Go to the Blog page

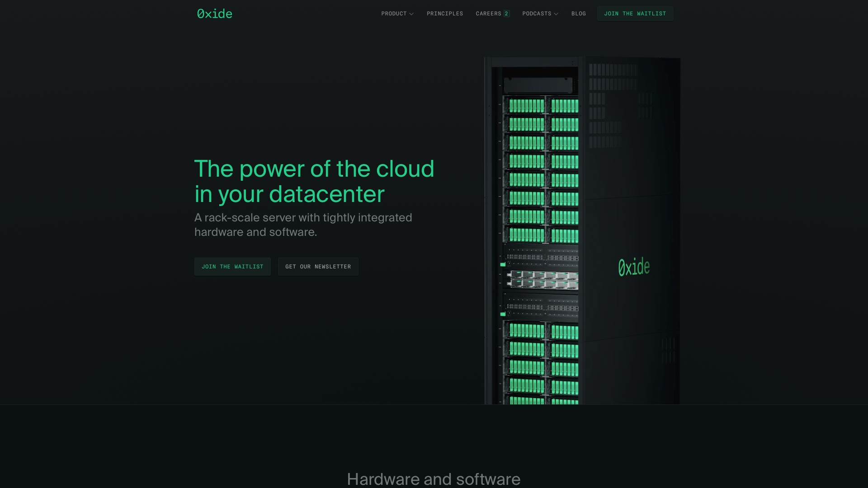(578, 14)
